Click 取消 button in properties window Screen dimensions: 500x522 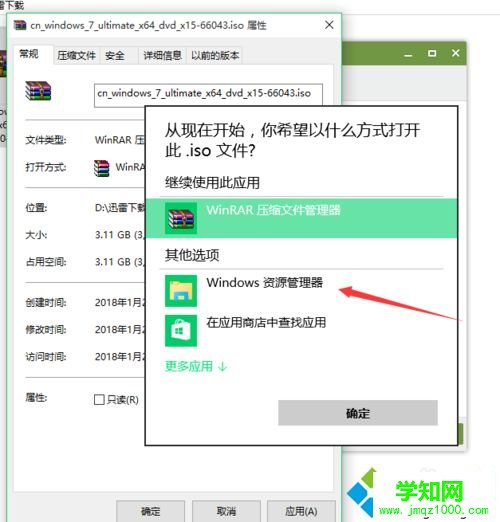(226, 511)
